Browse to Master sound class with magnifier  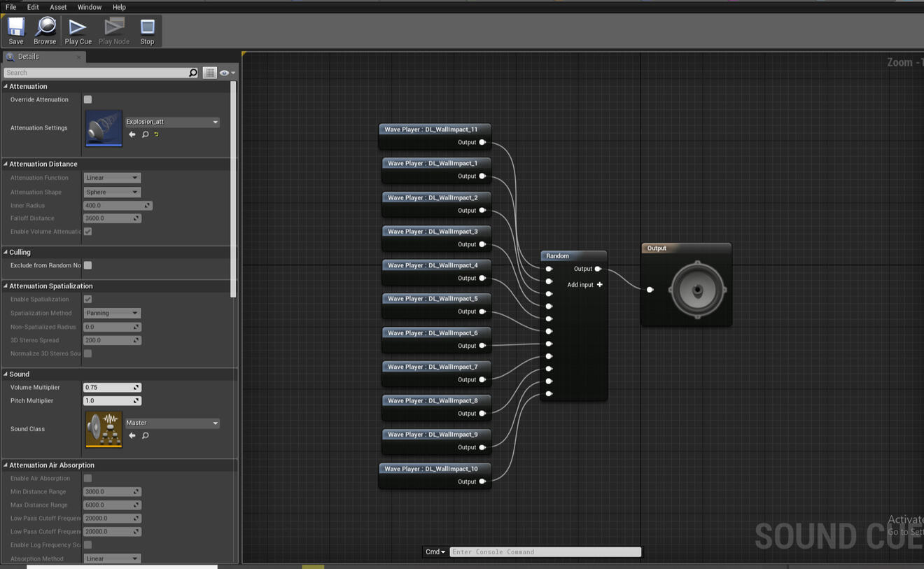point(146,435)
